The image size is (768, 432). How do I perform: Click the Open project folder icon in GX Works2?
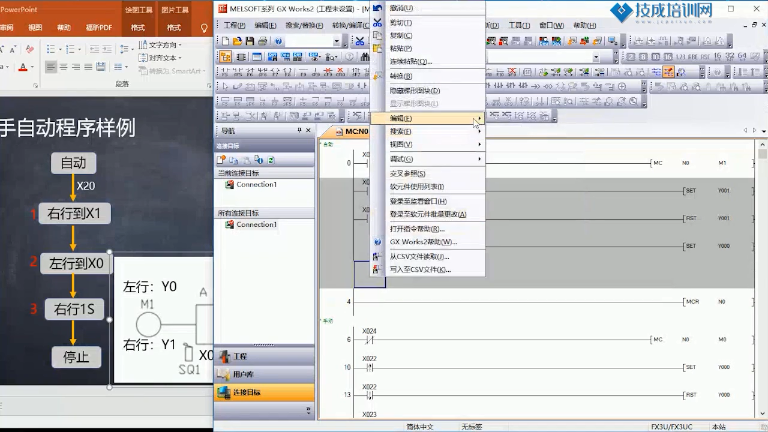(x=238, y=41)
